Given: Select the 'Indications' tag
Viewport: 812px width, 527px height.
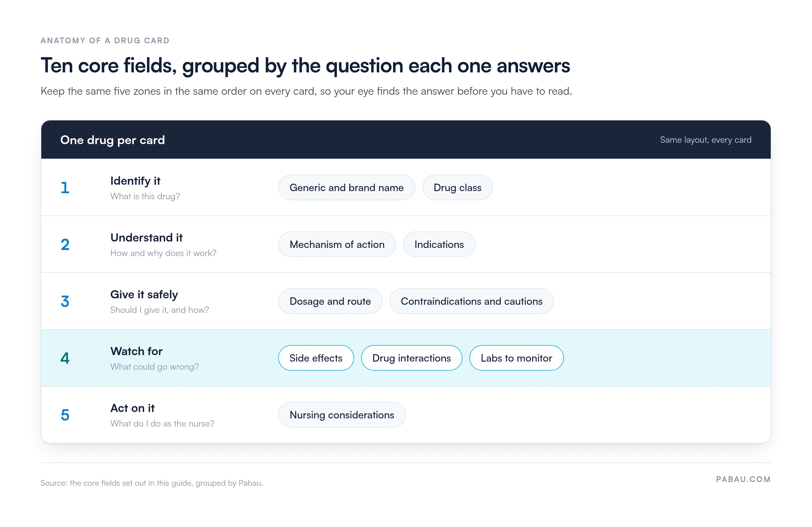Looking at the screenshot, I should [439, 244].
